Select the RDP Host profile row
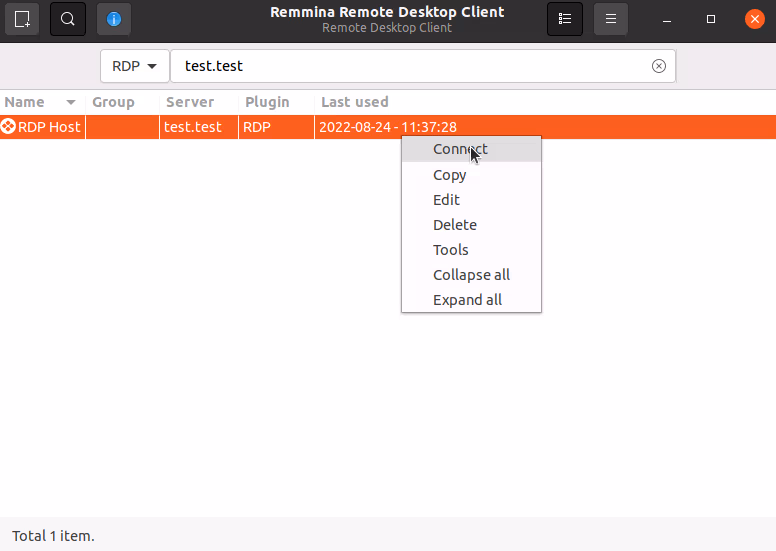The image size is (776, 551). 388,127
